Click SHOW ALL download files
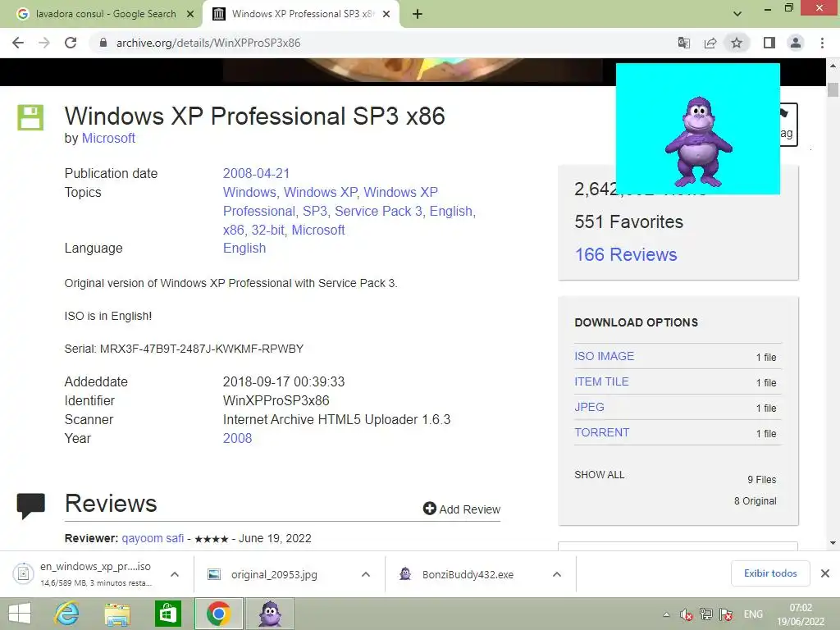The height and width of the screenshot is (630, 840). (x=600, y=475)
